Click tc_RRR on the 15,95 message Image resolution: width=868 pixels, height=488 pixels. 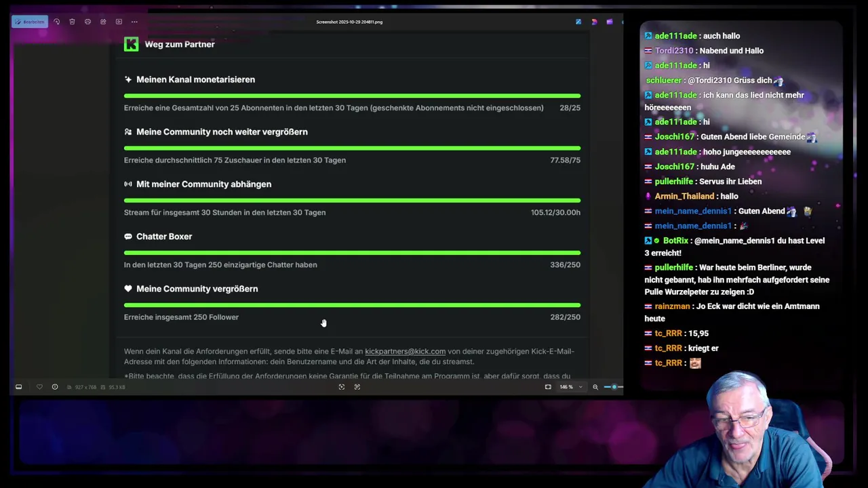[668, 333]
